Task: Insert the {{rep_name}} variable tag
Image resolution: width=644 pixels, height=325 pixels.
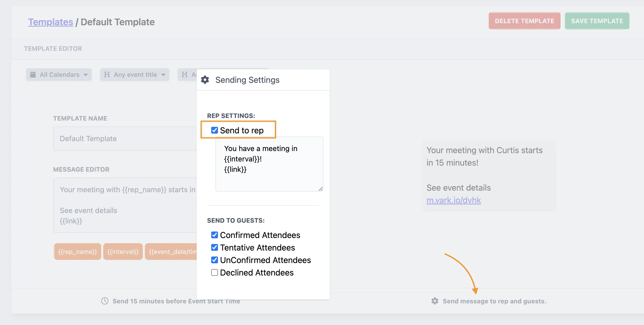Action: 77,252
